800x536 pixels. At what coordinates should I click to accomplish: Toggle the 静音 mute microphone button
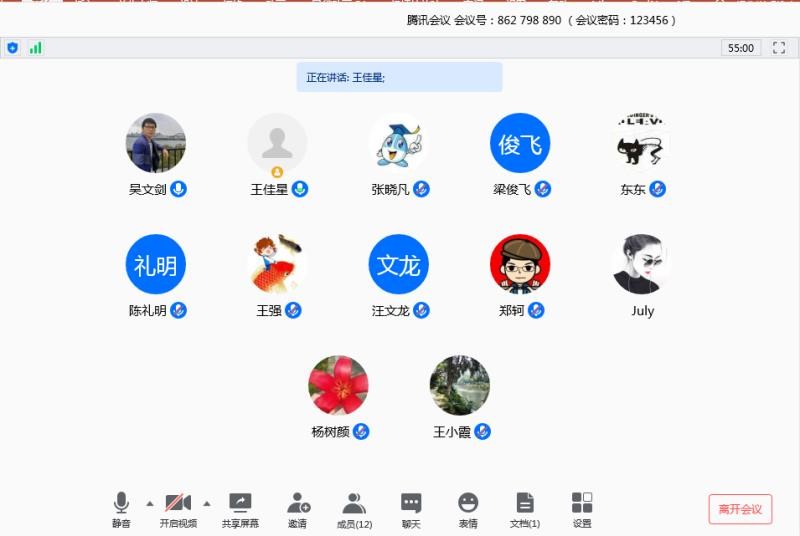tap(121, 503)
